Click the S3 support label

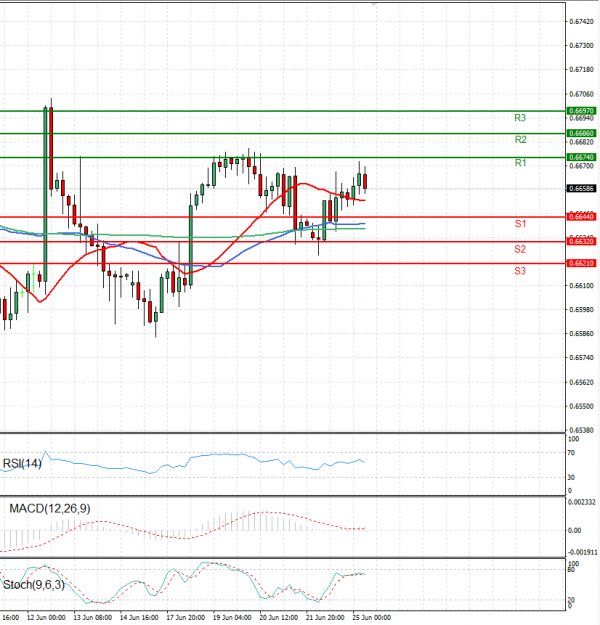pos(520,271)
